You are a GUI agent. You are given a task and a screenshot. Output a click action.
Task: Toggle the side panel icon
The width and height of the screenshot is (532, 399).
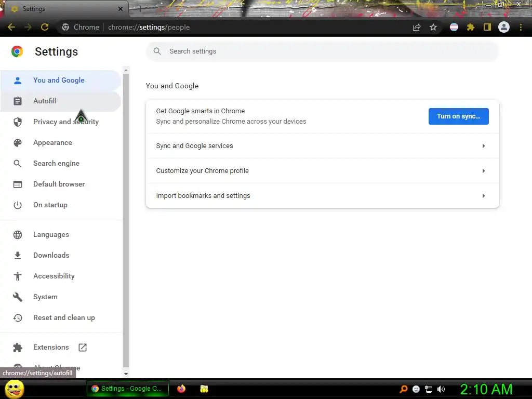point(487,27)
